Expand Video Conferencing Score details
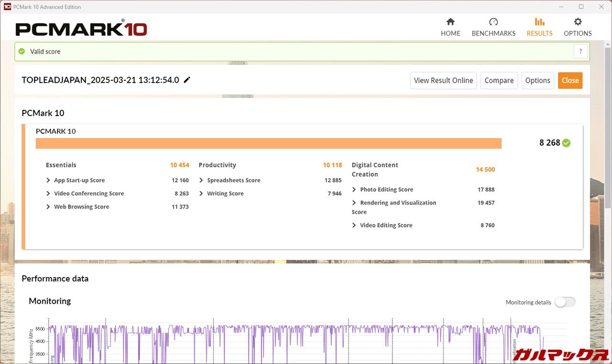The image size is (612, 364). tap(48, 194)
